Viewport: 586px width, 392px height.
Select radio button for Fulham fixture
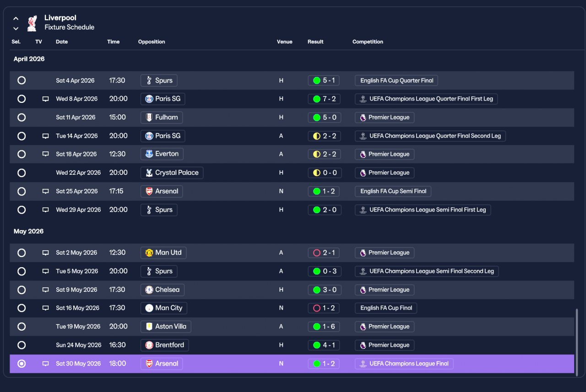coord(22,118)
